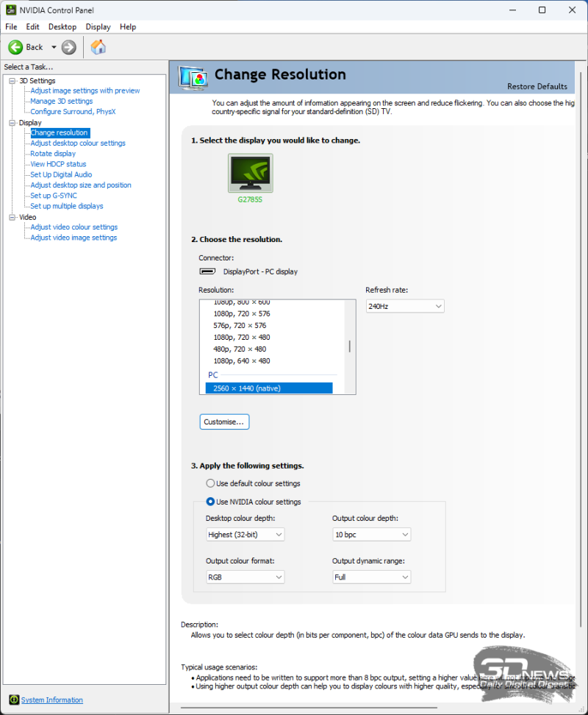Open the Home icon in toolbar
The height and width of the screenshot is (715, 588).
point(98,47)
